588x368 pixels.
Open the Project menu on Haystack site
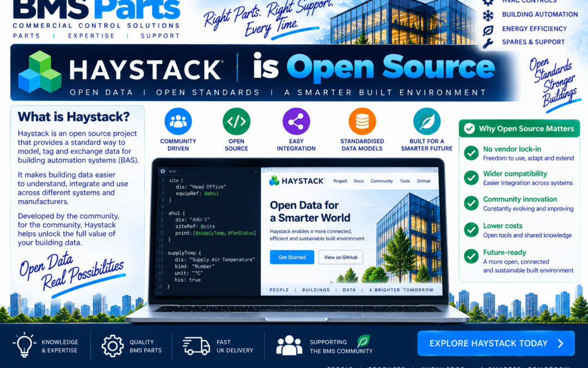(340, 181)
